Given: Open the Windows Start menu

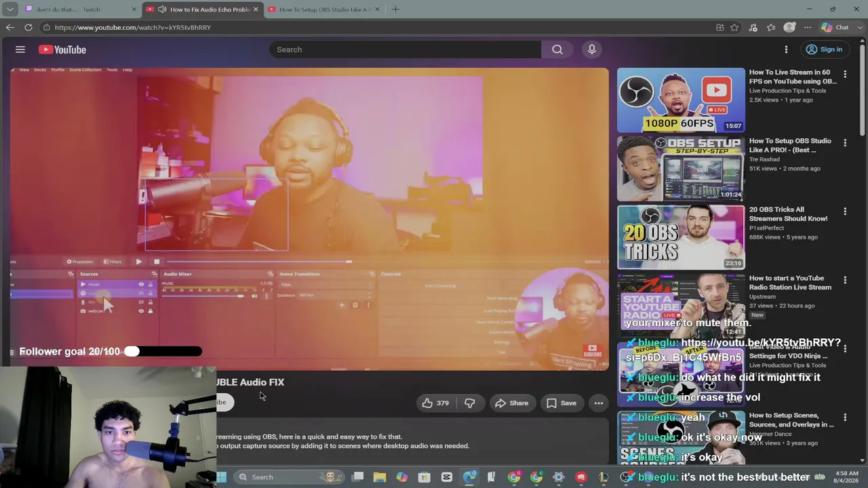Looking at the screenshot, I should 221,477.
